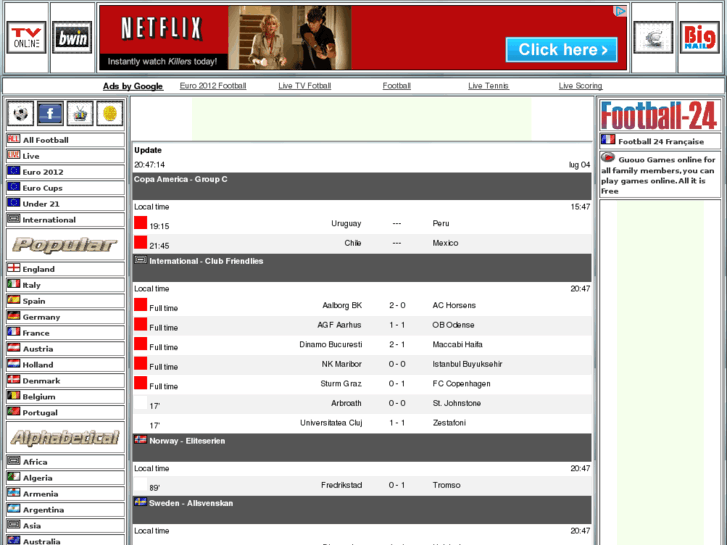Click the red marker for Uruguay vs Peru
Viewport: 727px width, 545px height.
pyautogui.click(x=140, y=223)
